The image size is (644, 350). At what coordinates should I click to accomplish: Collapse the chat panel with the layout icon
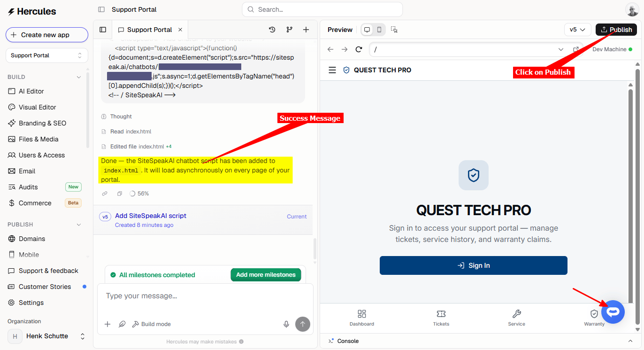coord(103,30)
